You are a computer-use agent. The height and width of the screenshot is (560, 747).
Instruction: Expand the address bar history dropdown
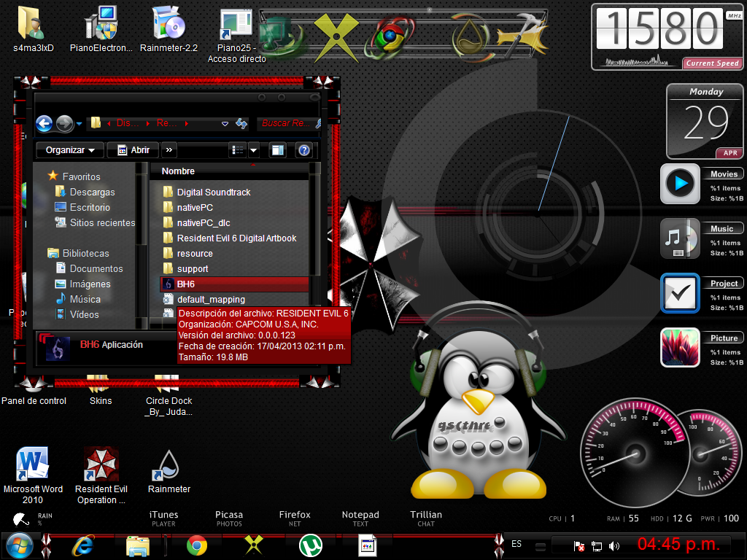point(225,124)
